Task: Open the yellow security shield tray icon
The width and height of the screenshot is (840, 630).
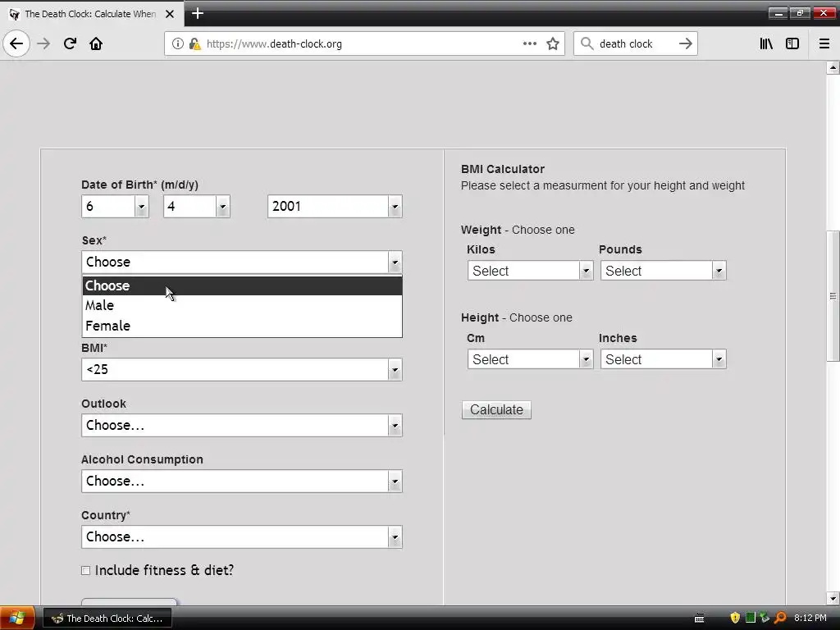Action: click(x=735, y=618)
